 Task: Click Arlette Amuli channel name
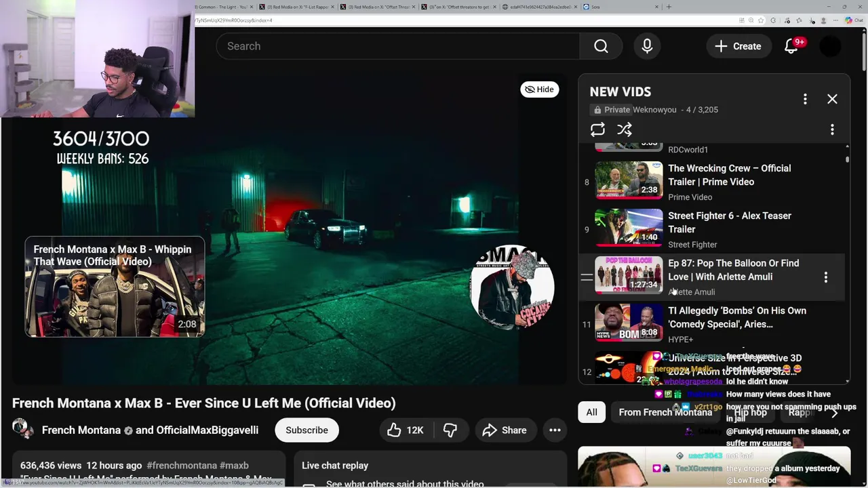[x=692, y=292]
